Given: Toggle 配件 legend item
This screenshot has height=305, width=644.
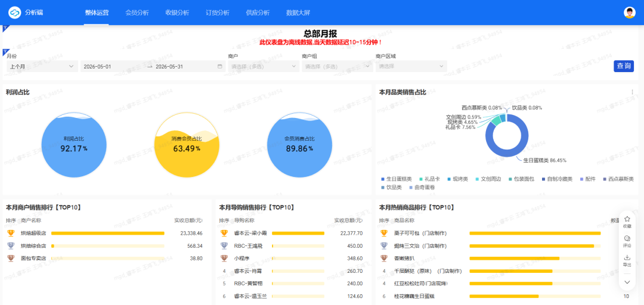Looking at the screenshot, I should (x=588, y=179).
